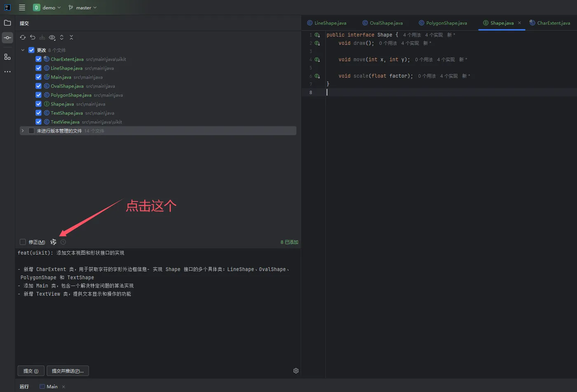Uncheck CharExtent.java in the changes list
Image resolution: width=577 pixels, height=392 pixels.
tap(38, 59)
